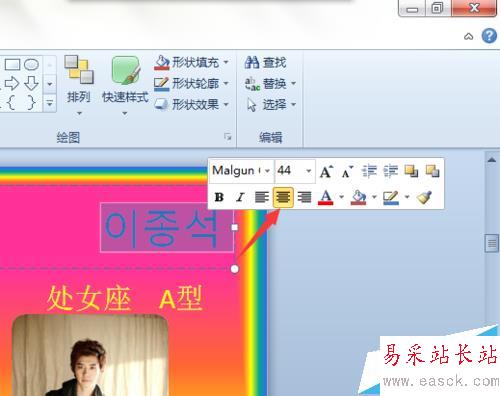Click the format painter brush
Screen dimensions: 500x396
pos(424,197)
